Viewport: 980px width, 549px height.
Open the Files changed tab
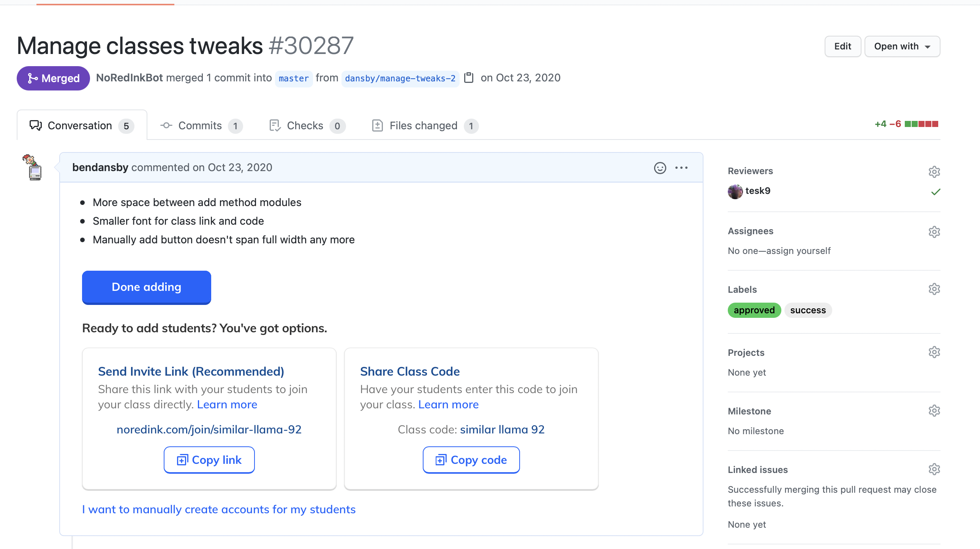(x=424, y=125)
